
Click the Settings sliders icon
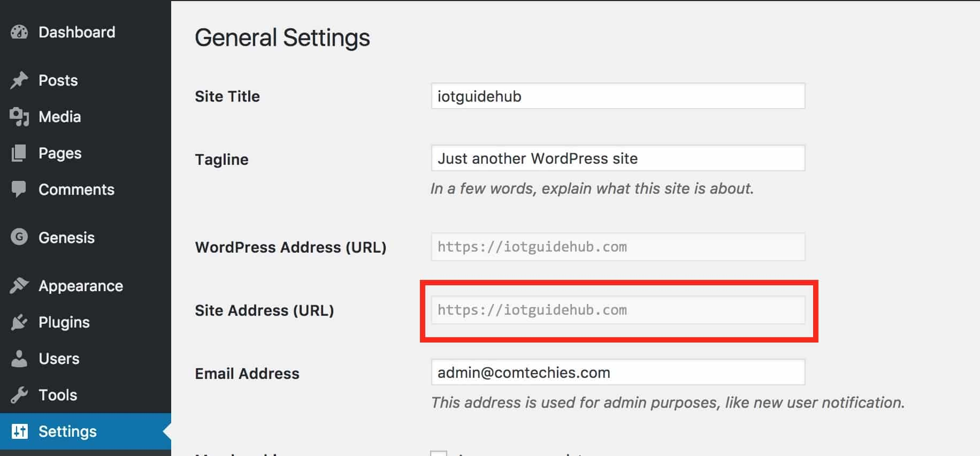pyautogui.click(x=19, y=431)
